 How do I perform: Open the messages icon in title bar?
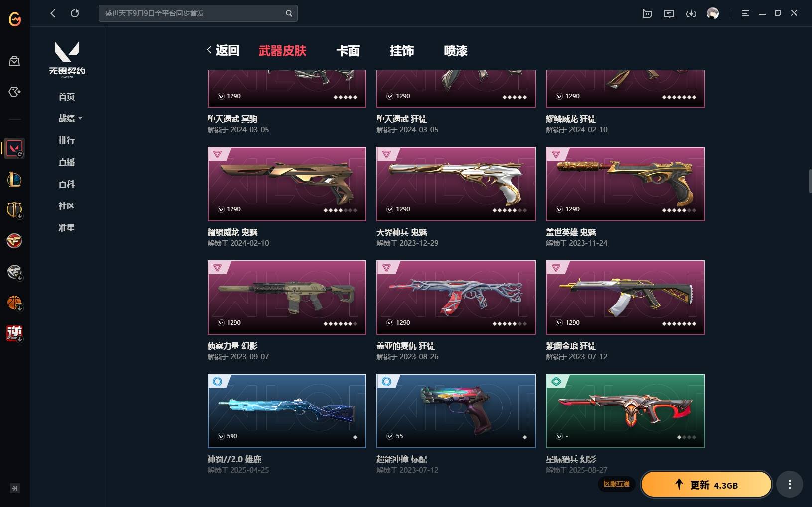click(669, 13)
